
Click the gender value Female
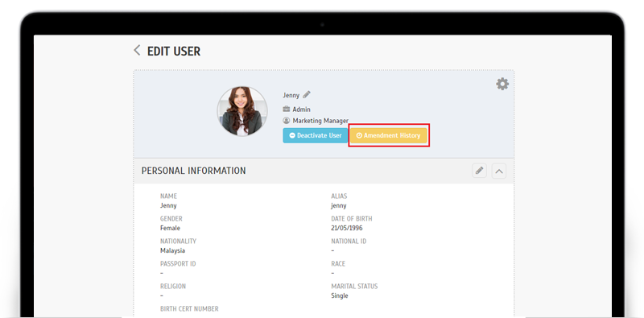(x=170, y=228)
